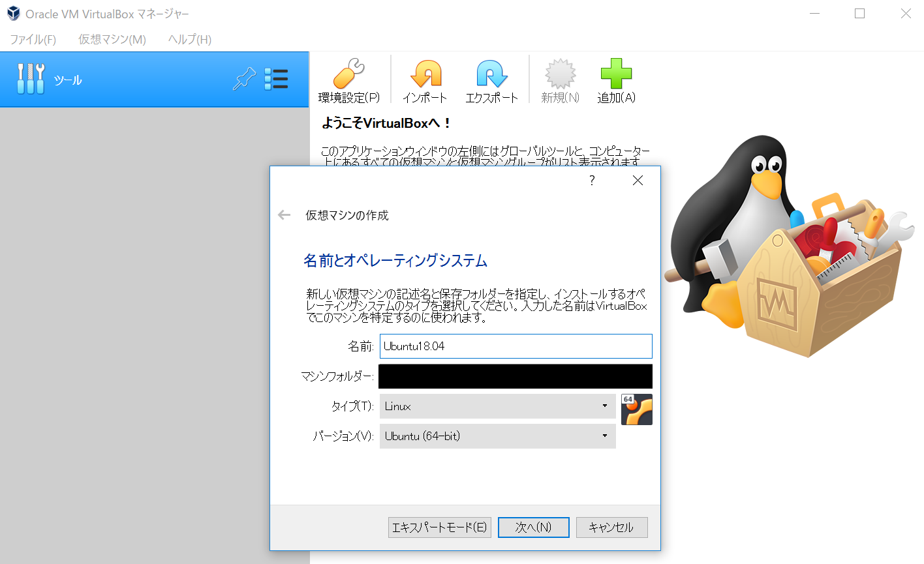This screenshot has width=924, height=564.
Task: Click the Ubuntu 64-bit OS type icon
Action: 637,409
